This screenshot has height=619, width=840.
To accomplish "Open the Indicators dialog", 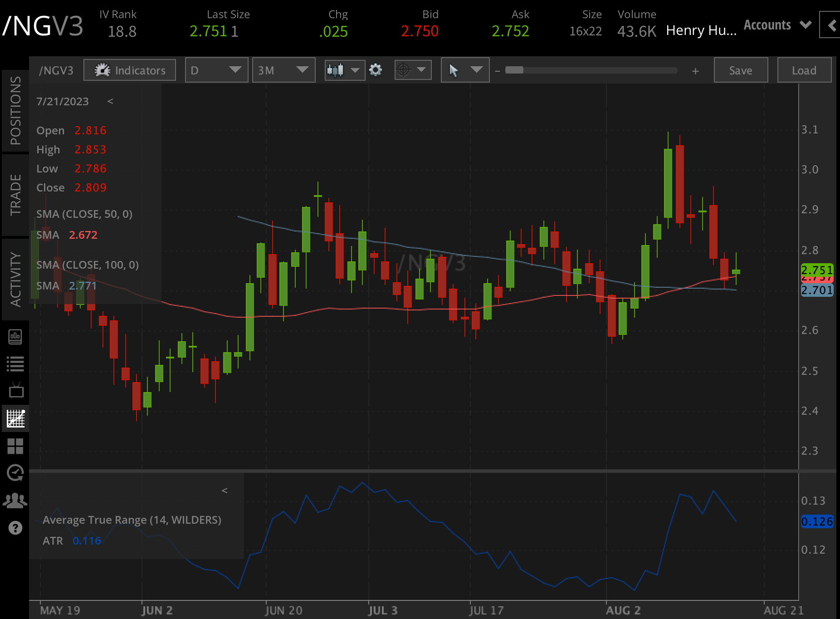I will [129, 70].
